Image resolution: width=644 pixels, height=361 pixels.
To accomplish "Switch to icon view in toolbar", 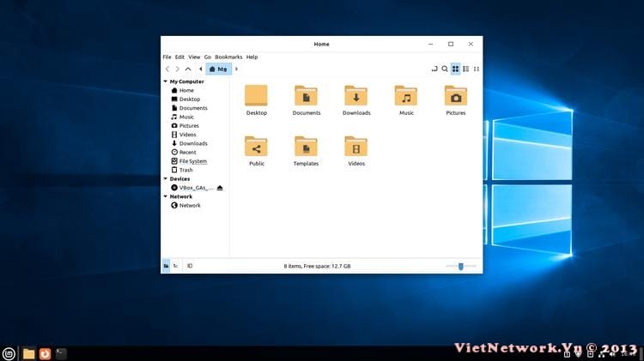I will (456, 69).
